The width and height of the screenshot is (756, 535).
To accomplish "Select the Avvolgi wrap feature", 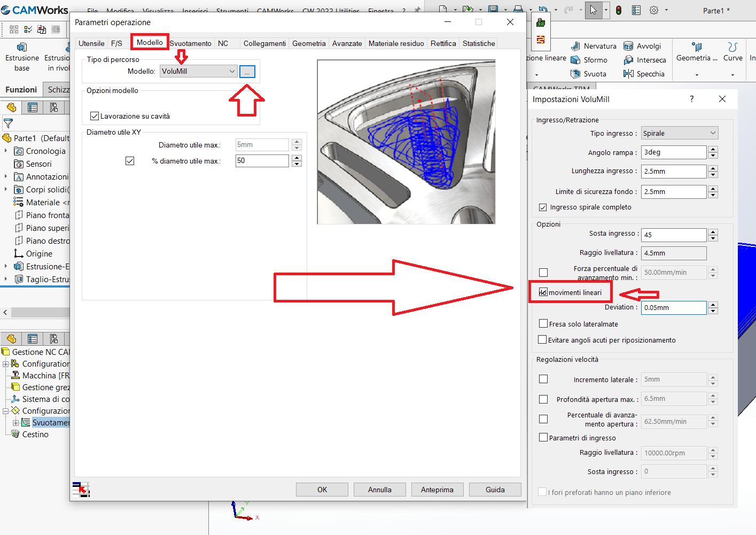I will tap(642, 46).
